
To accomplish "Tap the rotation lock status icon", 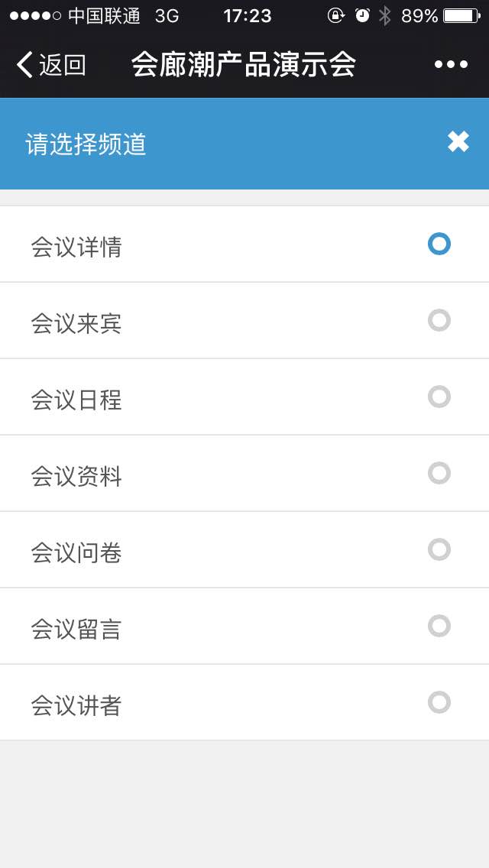I will click(x=335, y=16).
